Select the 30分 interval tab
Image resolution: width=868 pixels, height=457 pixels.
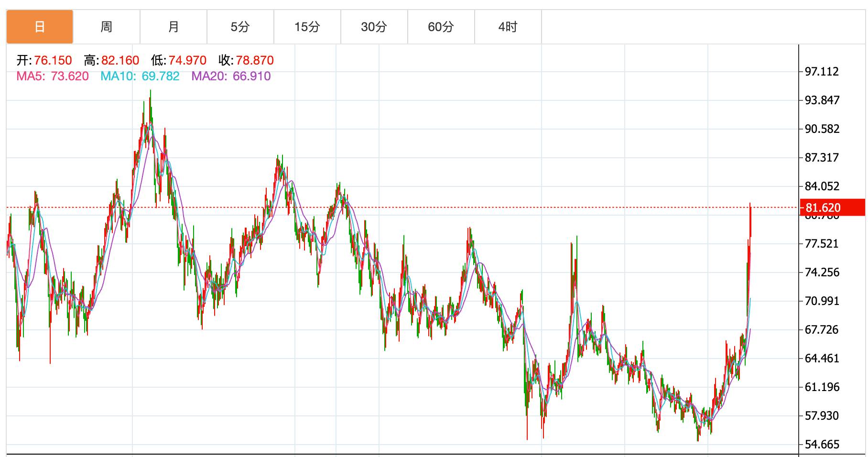[x=374, y=27]
